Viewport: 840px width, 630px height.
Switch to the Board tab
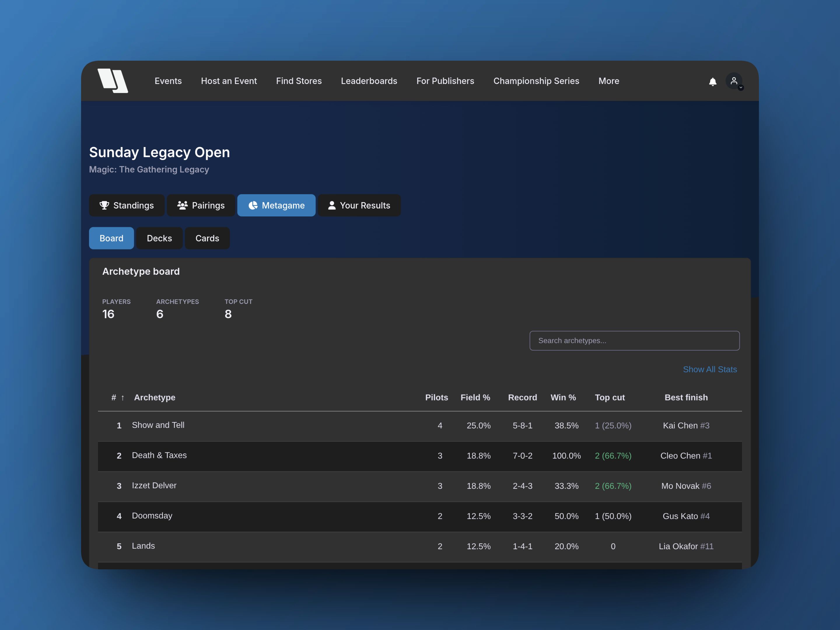111,238
